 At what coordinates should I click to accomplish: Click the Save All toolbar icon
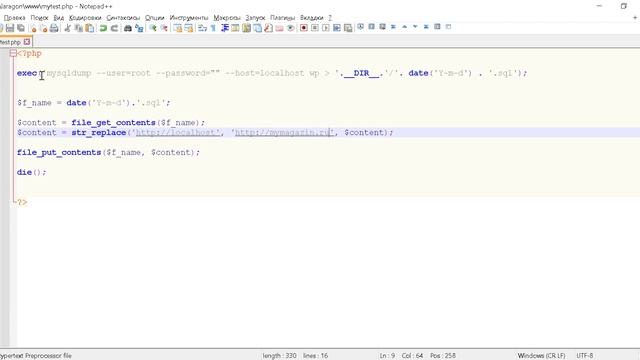click(x=21, y=28)
